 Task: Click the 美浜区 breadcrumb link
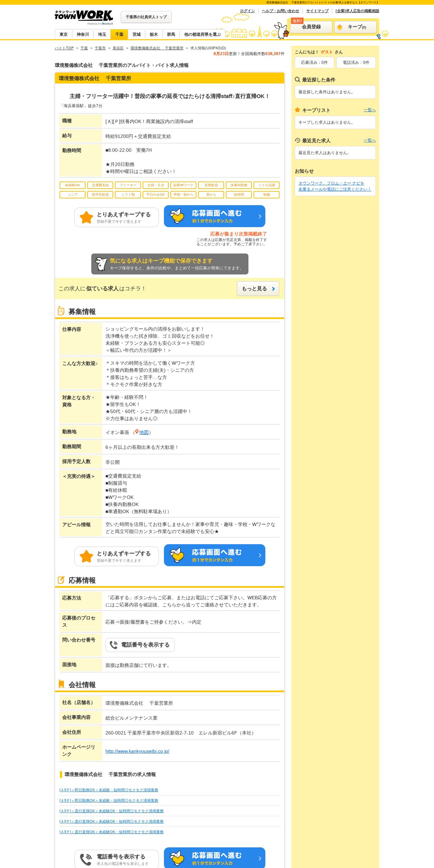tap(118, 48)
